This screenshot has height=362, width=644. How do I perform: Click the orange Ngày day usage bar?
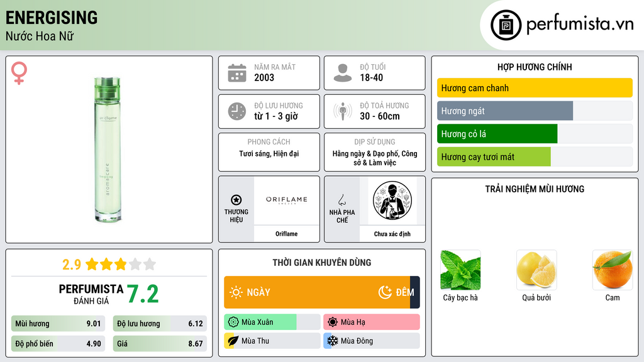[x=317, y=292]
